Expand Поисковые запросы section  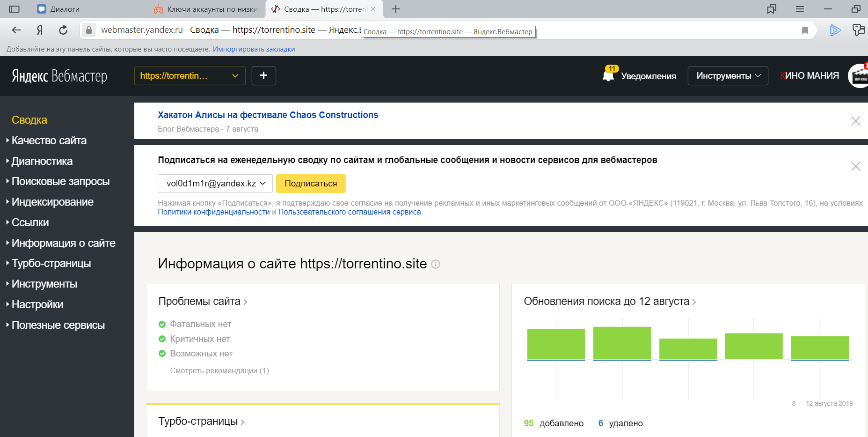60,181
